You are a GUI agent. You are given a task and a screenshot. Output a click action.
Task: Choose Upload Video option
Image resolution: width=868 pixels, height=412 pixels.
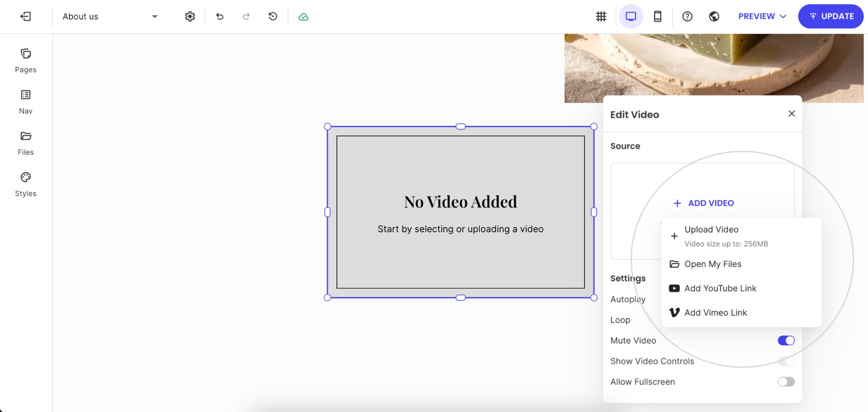pyautogui.click(x=741, y=236)
